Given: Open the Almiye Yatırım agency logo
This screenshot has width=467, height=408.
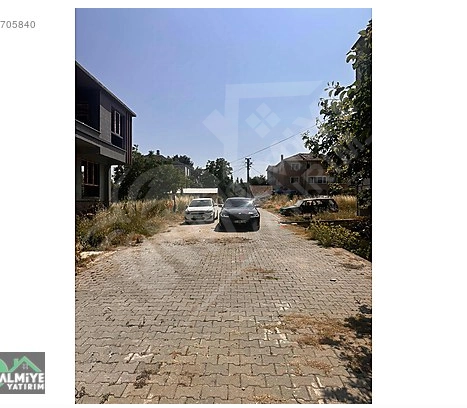Looking at the screenshot, I should pyautogui.click(x=22, y=373).
